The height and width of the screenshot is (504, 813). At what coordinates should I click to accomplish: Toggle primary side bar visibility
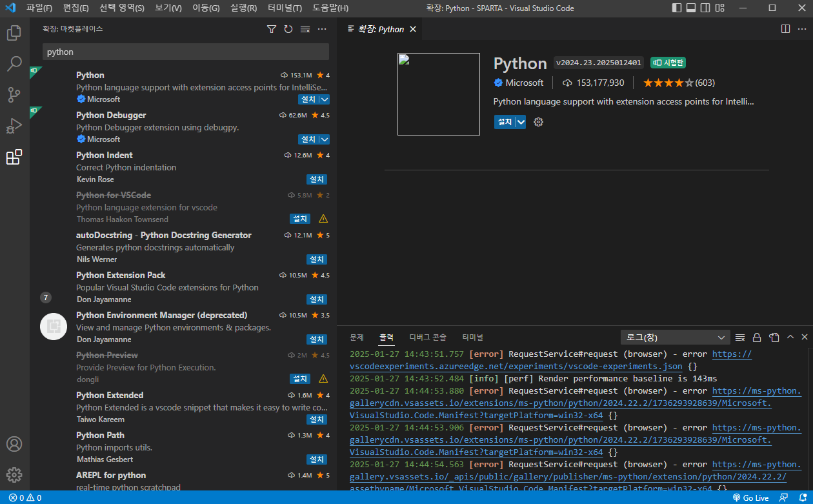(x=677, y=8)
